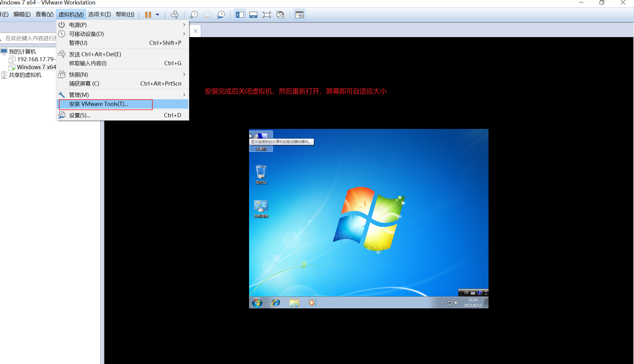The image size is (634, 364).
Task: Choose 安装 VMware Tools(T)... menu item
Action: [x=123, y=104]
